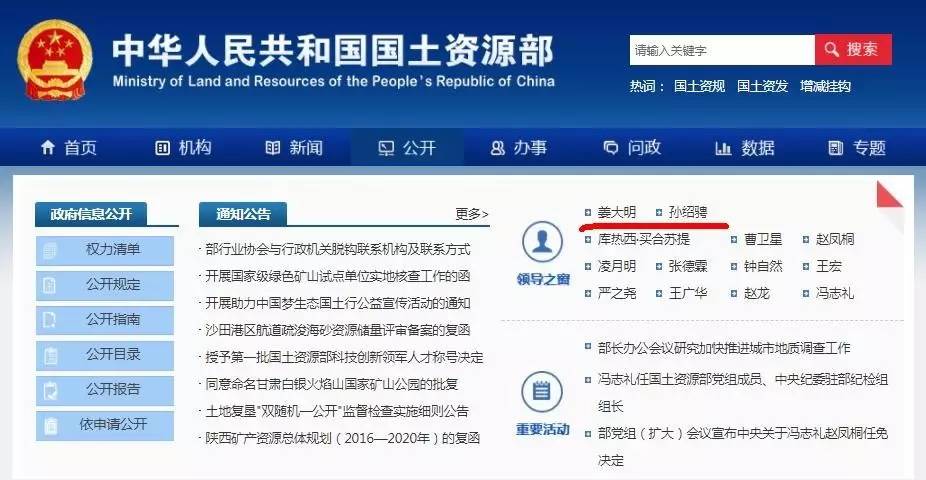The height and width of the screenshot is (480, 926).
Task: Click hot word 增减挂钩
Action: [x=826, y=86]
